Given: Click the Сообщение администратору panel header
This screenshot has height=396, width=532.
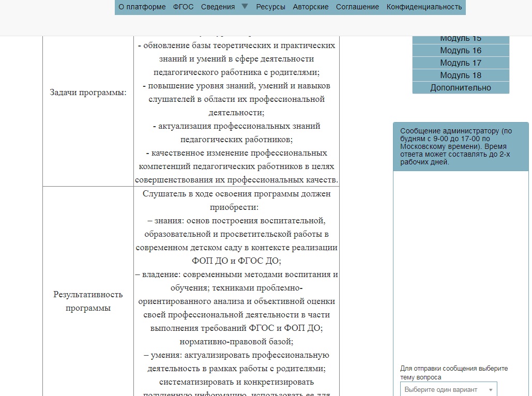Looking at the screenshot, I should click(x=461, y=146).
